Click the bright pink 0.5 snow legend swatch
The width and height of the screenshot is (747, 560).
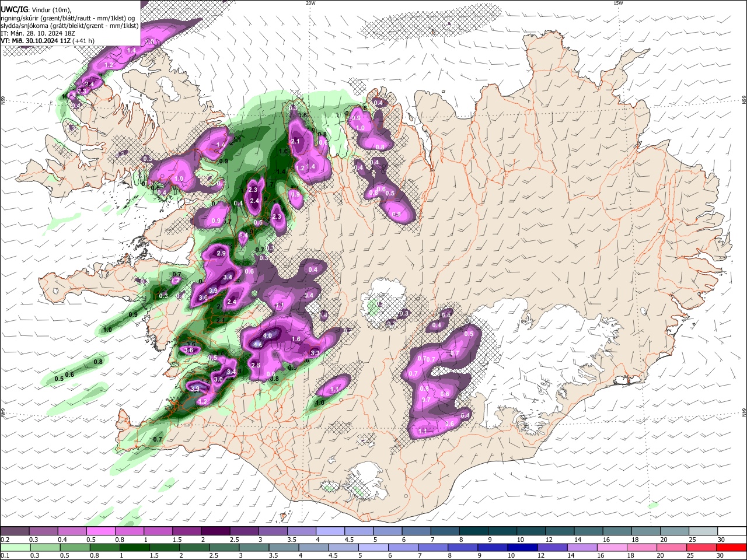100,531
